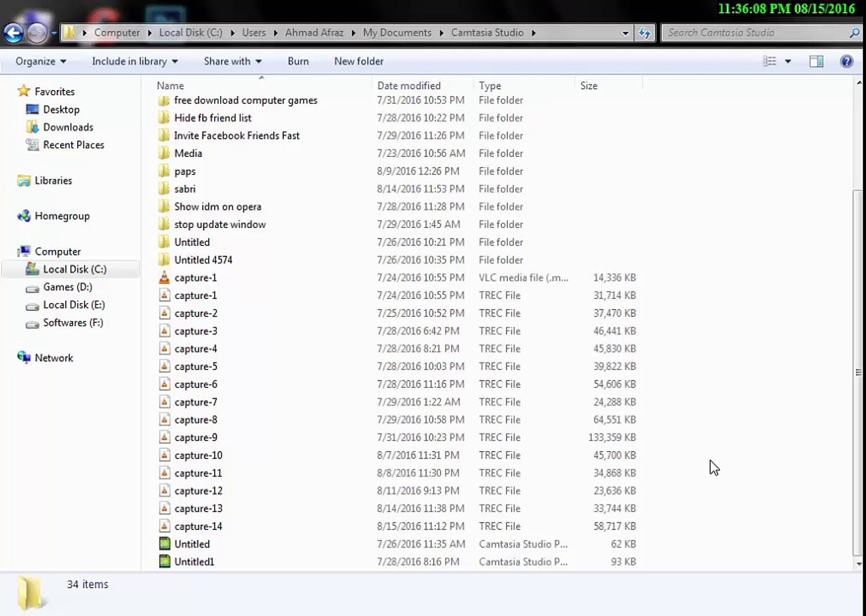Select the capture-9 TREC file icon
866x616 pixels.
click(164, 437)
